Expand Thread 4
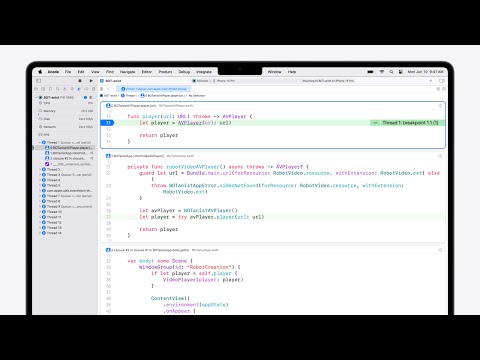The width and height of the screenshot is (480, 360). (x=40, y=180)
